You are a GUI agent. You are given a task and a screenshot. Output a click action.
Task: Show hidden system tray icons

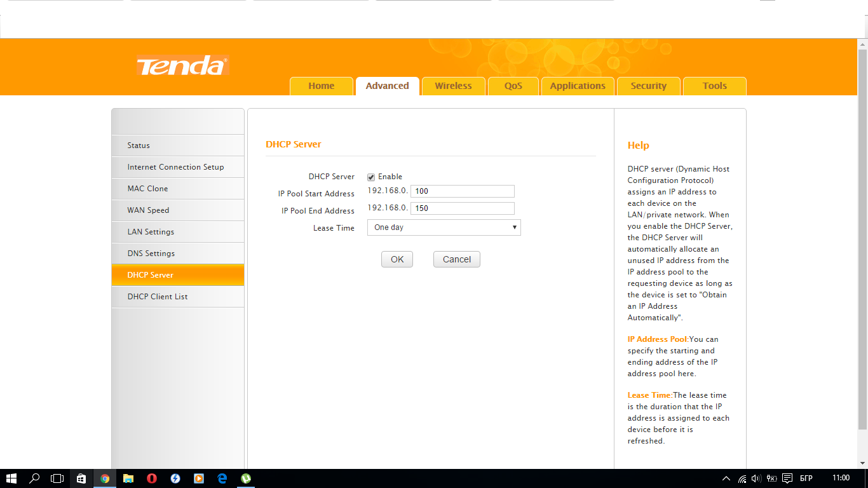point(726,478)
